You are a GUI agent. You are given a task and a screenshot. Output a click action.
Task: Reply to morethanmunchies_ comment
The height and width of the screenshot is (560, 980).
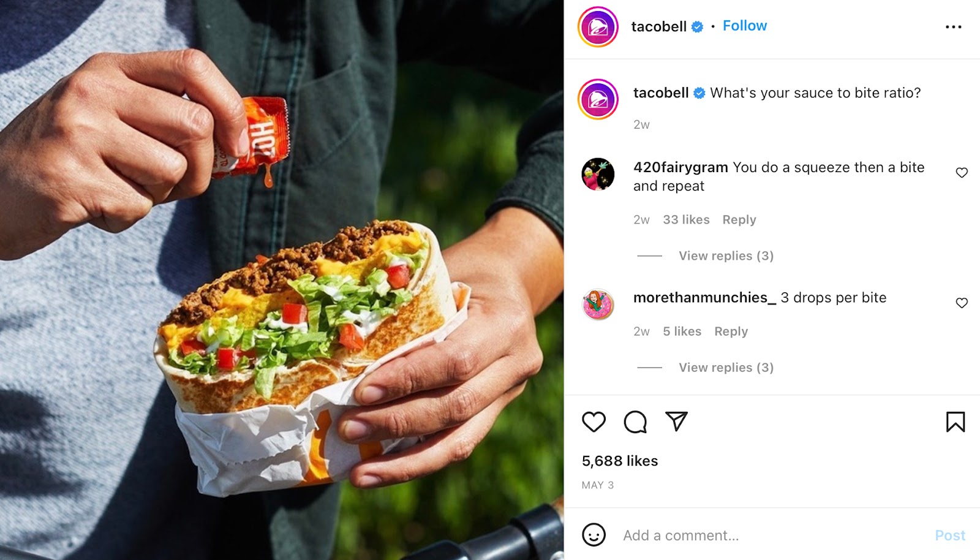731,331
